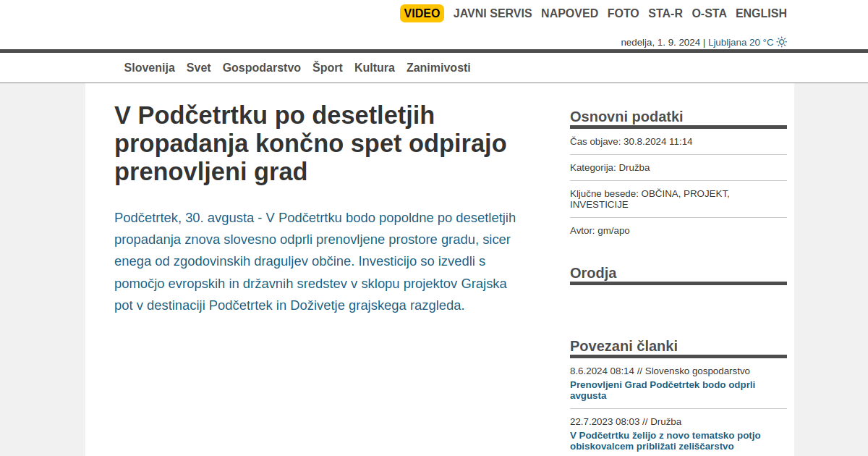Click the article lead paragraph text

315,261
